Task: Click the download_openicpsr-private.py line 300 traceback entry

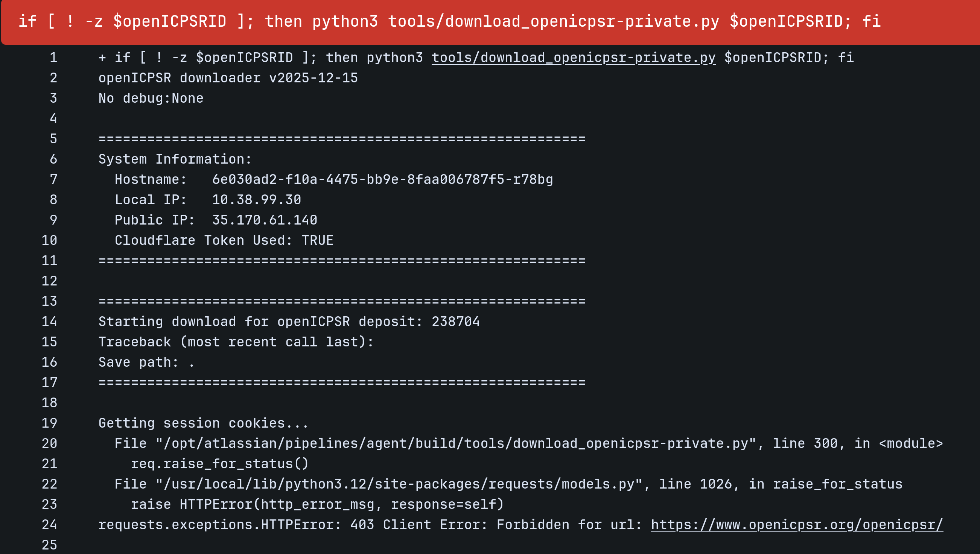Action: click(x=528, y=443)
